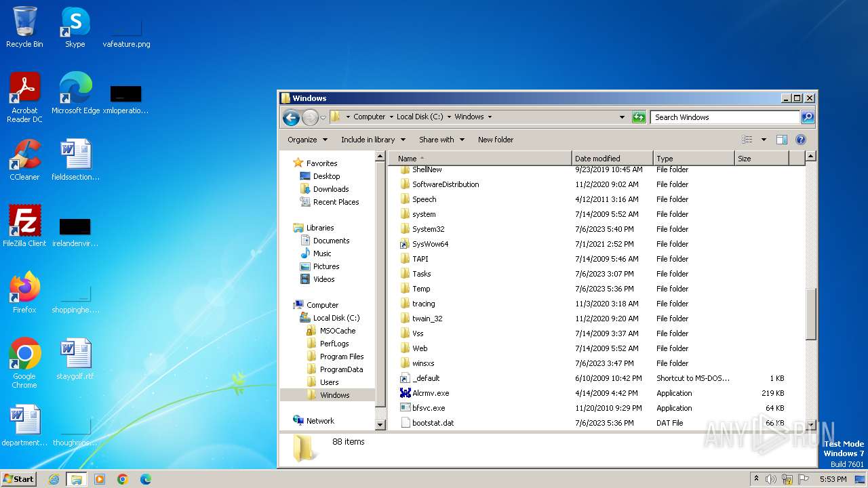Image resolution: width=868 pixels, height=488 pixels.
Task: Select the bfsvc.exe file
Action: point(423,408)
